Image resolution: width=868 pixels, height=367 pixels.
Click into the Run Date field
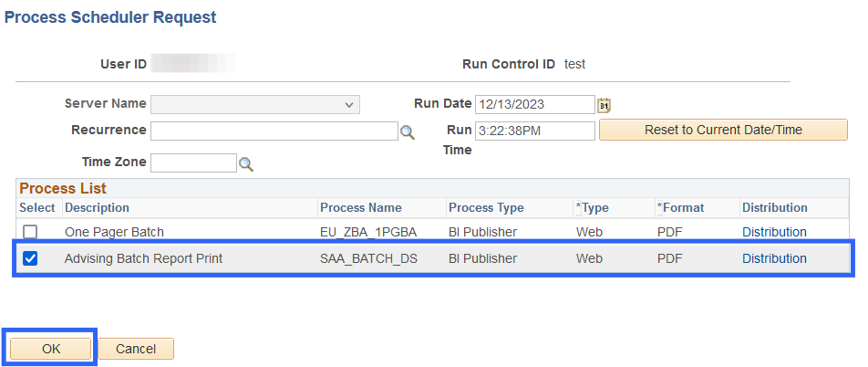pyautogui.click(x=534, y=105)
